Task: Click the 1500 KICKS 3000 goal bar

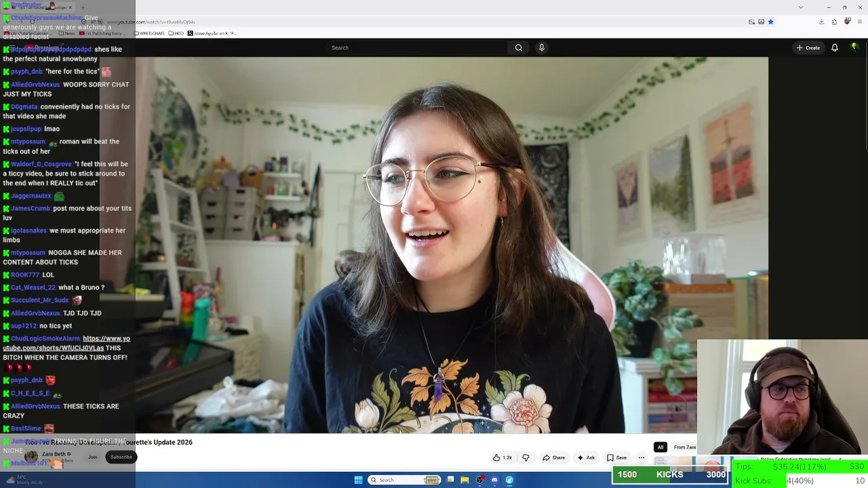Action: [670, 474]
